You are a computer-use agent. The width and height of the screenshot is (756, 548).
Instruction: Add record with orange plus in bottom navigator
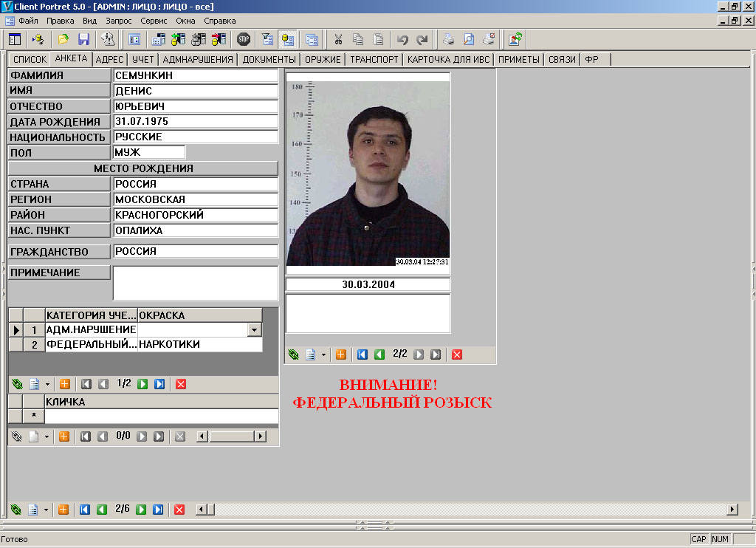[x=63, y=510]
